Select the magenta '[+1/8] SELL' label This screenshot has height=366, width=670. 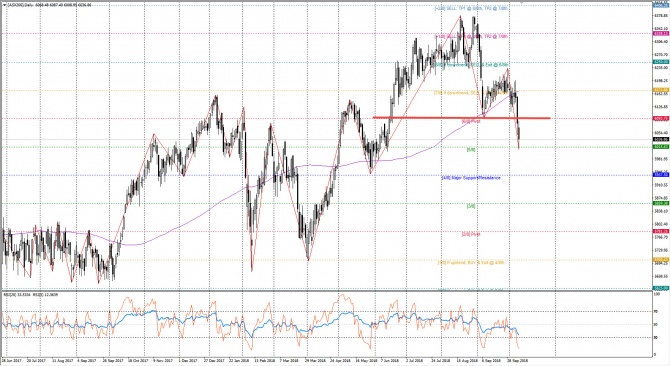click(x=471, y=37)
